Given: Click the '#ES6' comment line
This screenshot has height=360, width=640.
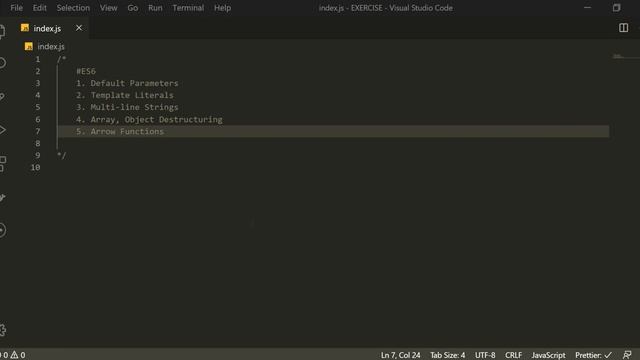Looking at the screenshot, I should [86, 71].
